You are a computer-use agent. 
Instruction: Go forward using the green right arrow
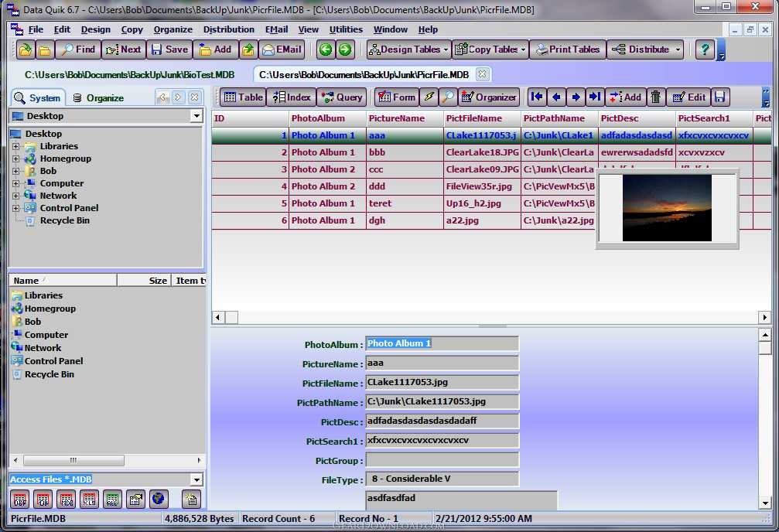point(345,49)
